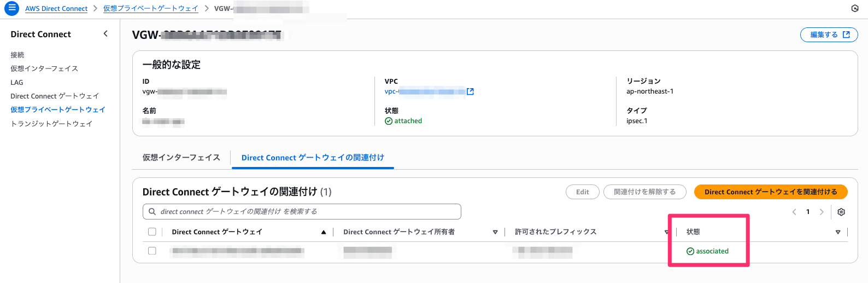
Task: Click the ap-northeast-1 region value
Action: pos(650,91)
